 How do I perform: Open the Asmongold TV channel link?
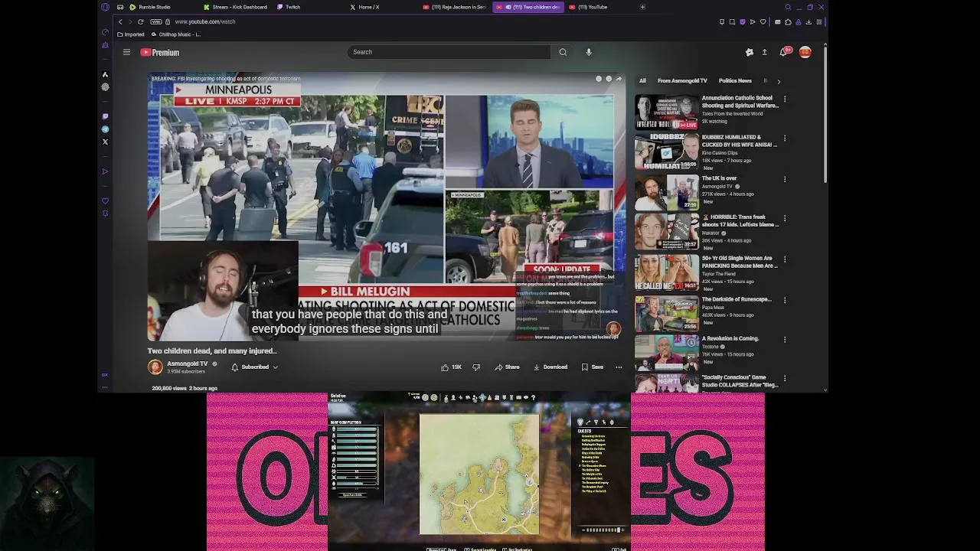pos(188,364)
